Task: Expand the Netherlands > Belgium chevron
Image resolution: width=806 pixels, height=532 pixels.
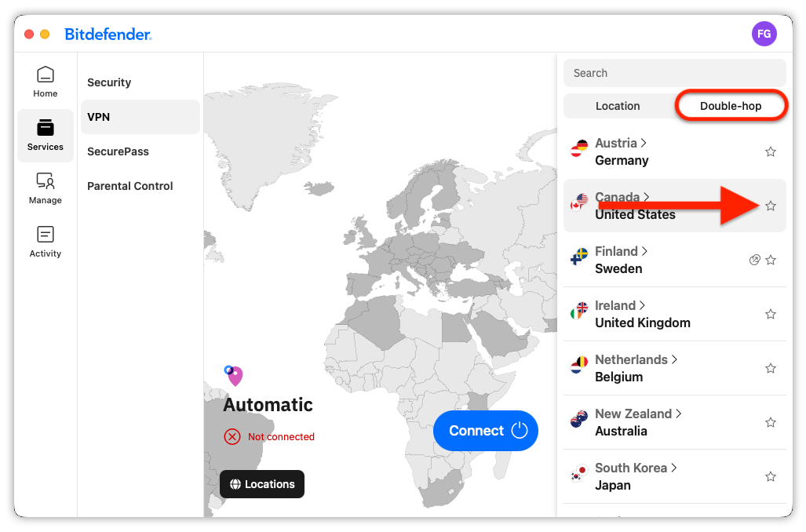Action: pyautogui.click(x=674, y=359)
